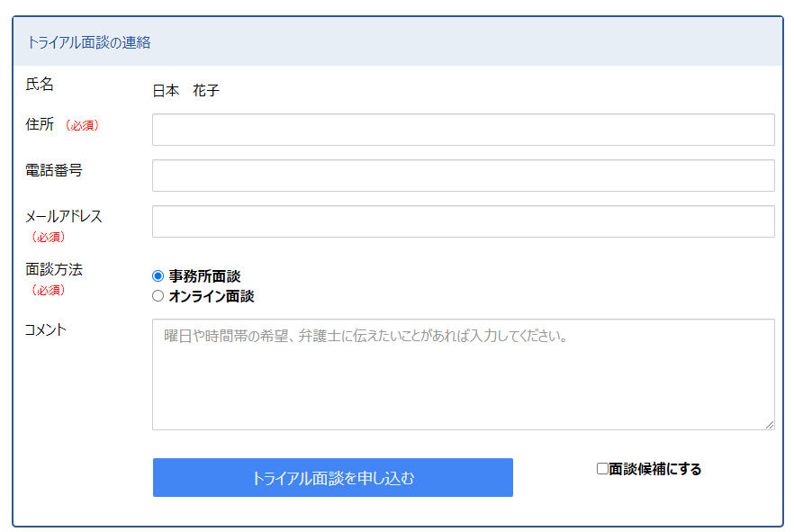
Task: Click the メールアドレス email input field
Action: 464,221
